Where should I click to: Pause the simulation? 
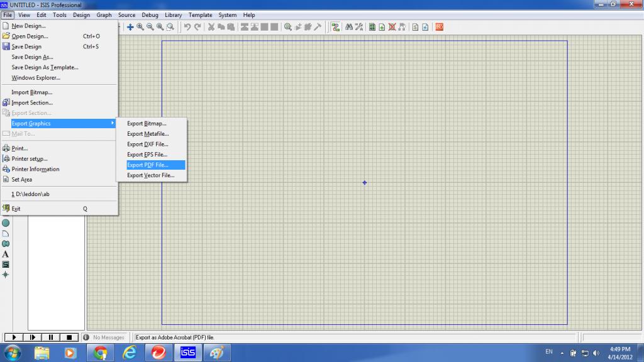[51, 337]
